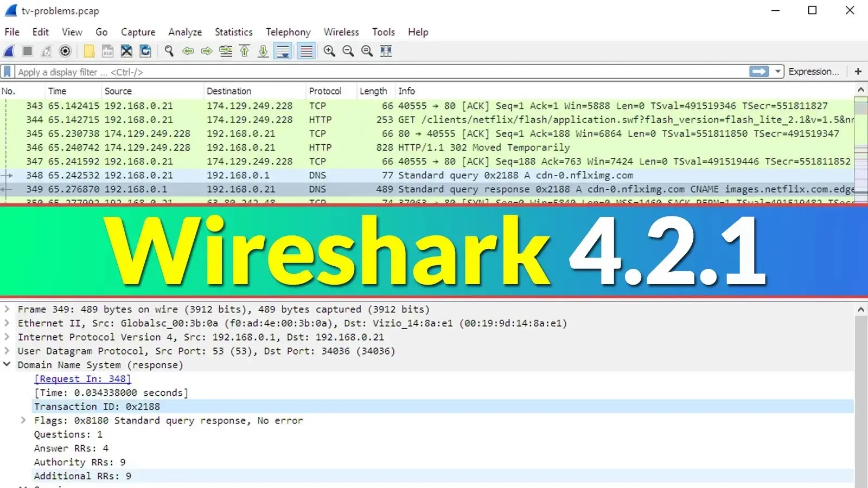This screenshot has width=868, height=488.
Task: Select the Additional RRs: 9 field
Action: [x=442, y=476]
